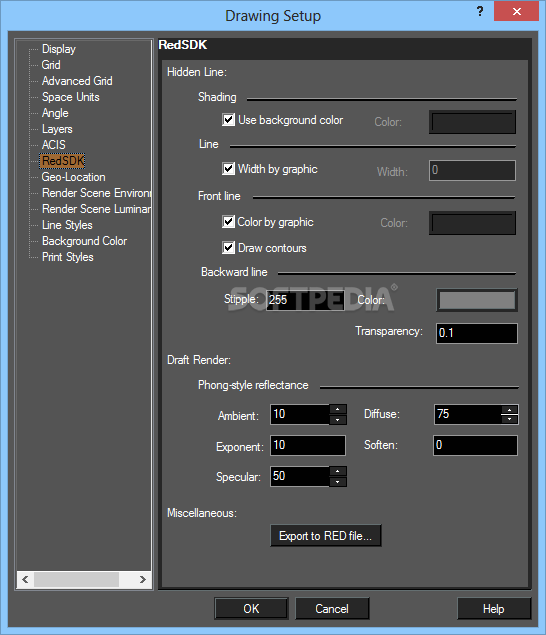546x635 pixels.
Task: Close the Drawing Setup dialog
Action: [x=516, y=11]
